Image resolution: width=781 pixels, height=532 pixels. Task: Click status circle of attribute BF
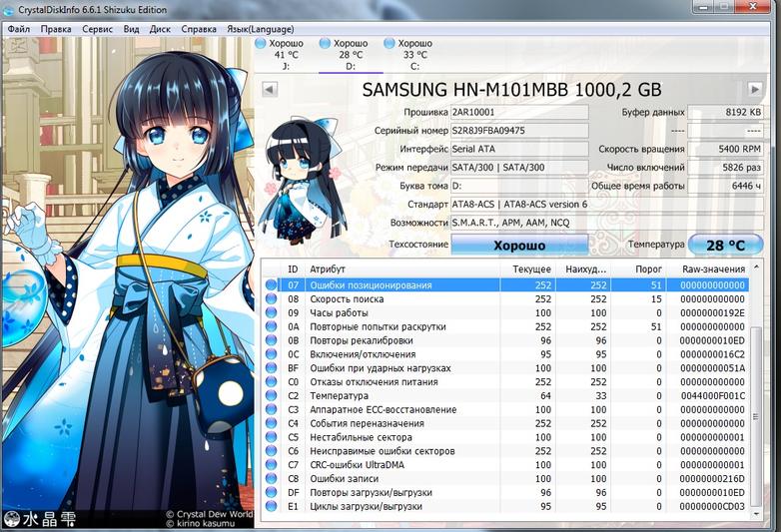coord(271,368)
